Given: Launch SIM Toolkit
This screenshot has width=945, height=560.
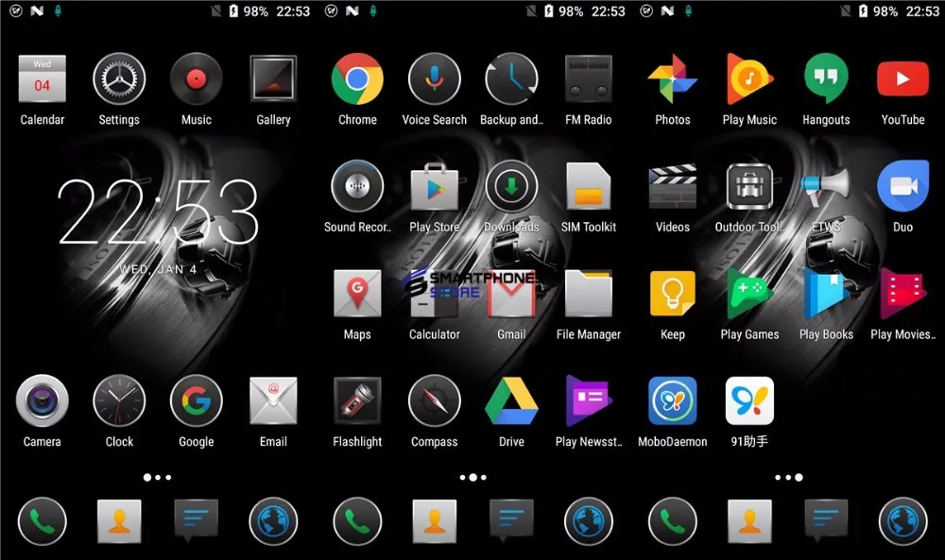Looking at the screenshot, I should click(589, 186).
